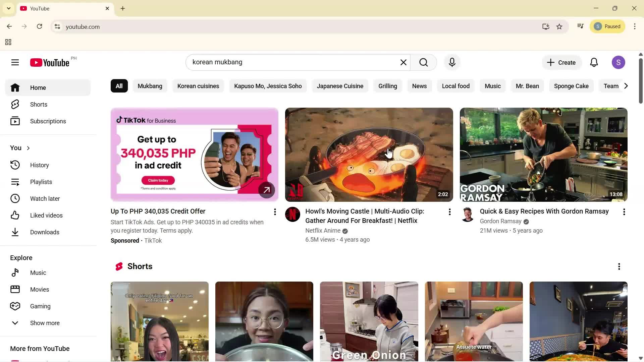Screen dimensions: 644x362
Task: Open Gaming under Explore
Action: click(x=40, y=306)
